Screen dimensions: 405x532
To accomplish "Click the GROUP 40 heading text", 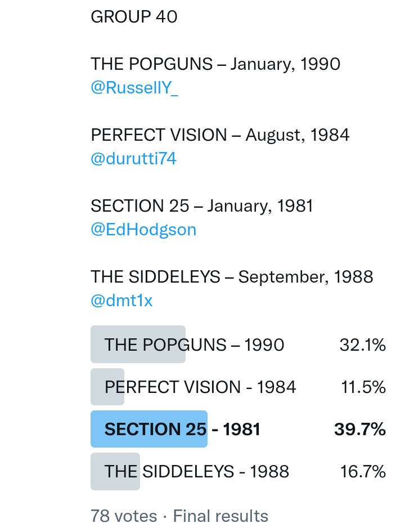I will (x=134, y=17).
